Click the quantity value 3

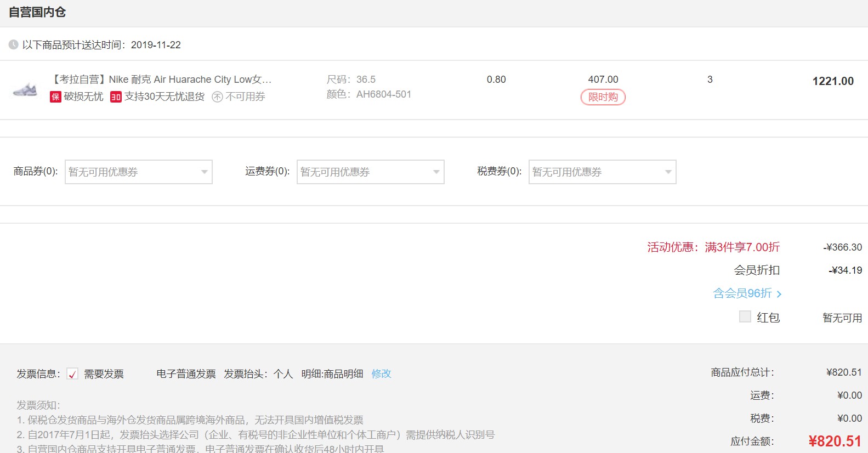pyautogui.click(x=710, y=80)
